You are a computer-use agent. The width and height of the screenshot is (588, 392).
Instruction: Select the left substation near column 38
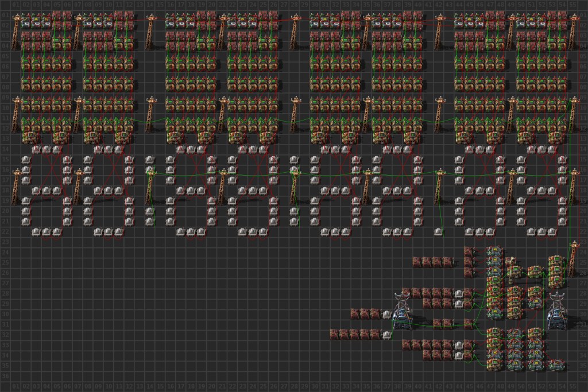(401, 311)
